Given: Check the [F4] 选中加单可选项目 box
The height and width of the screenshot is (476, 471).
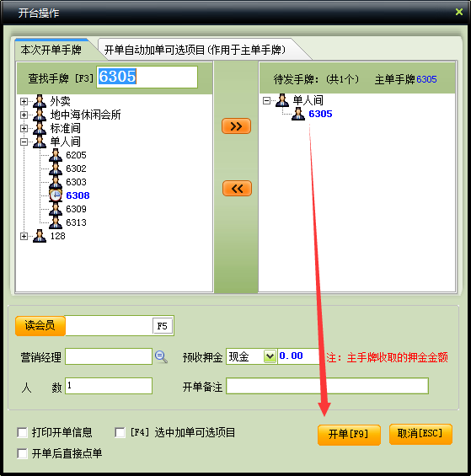Looking at the screenshot, I should (x=120, y=432).
